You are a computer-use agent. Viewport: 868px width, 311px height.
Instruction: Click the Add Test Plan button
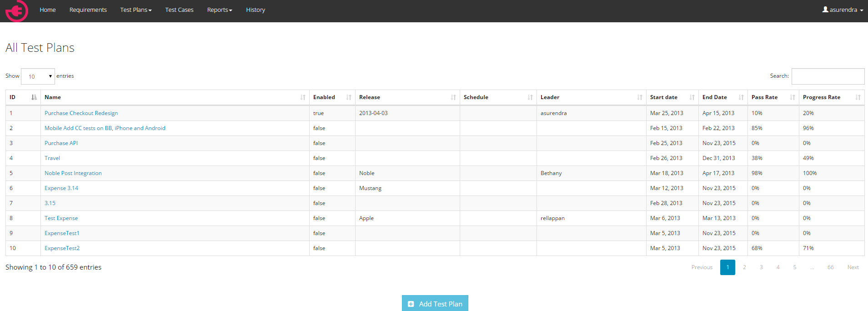coord(435,303)
